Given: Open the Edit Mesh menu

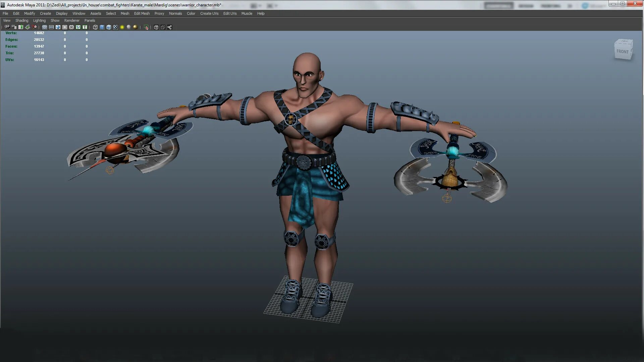Looking at the screenshot, I should click(142, 13).
